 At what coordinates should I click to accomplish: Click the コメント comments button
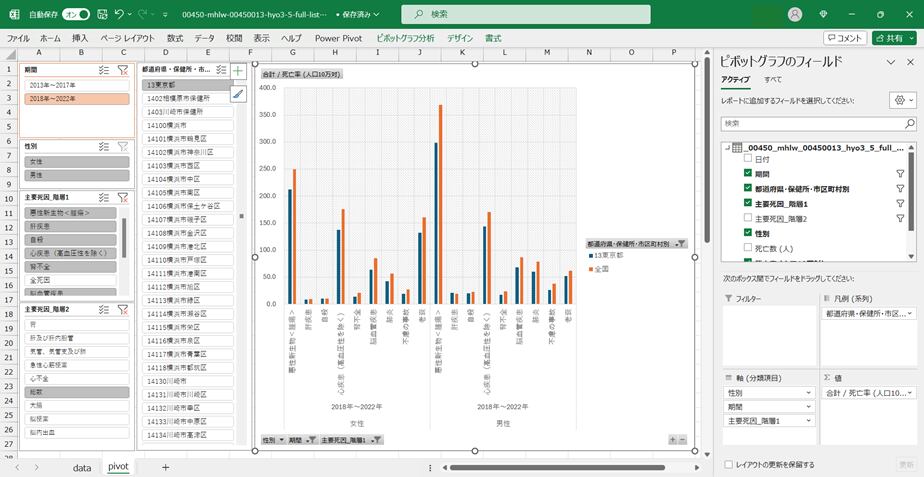(x=845, y=38)
